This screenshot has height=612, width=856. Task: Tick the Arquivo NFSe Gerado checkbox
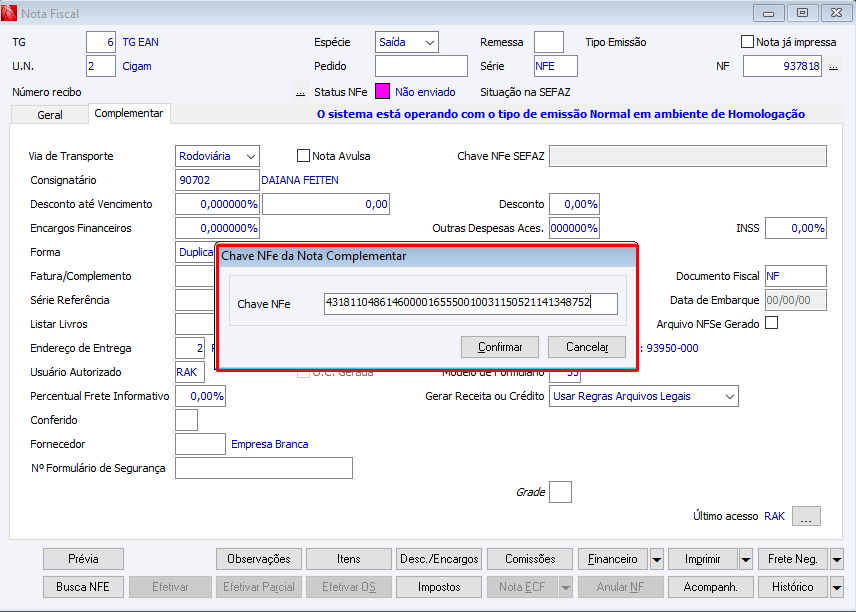tap(771, 323)
